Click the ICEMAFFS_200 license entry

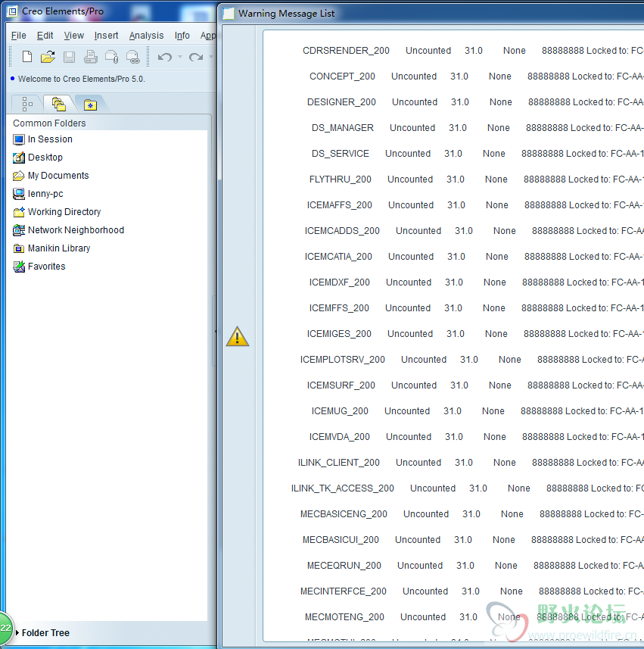point(339,205)
